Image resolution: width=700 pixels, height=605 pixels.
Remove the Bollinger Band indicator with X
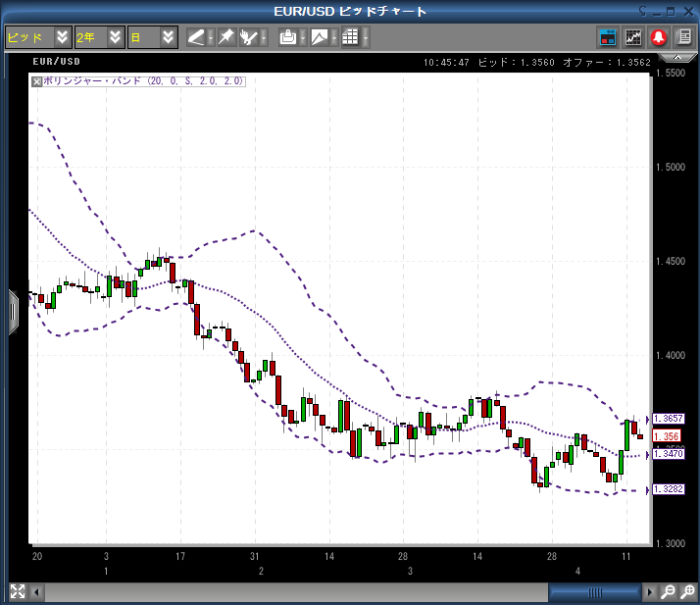[37, 81]
